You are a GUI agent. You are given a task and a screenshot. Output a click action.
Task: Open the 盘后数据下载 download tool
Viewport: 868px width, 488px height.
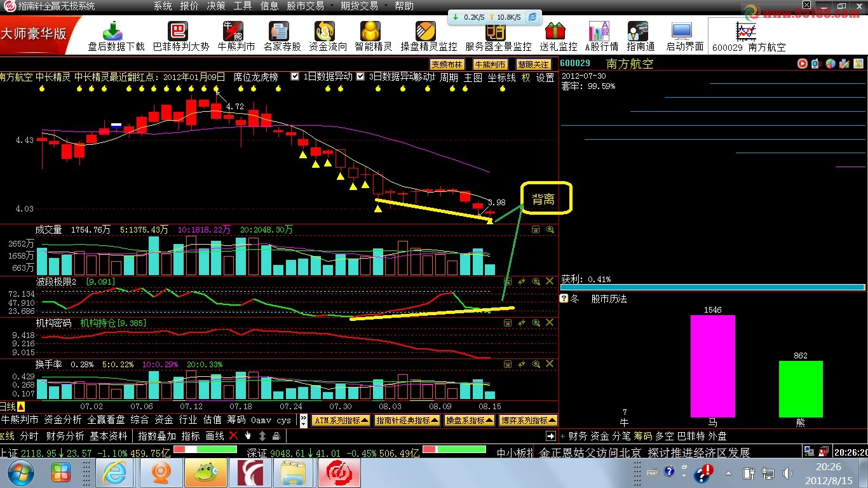pyautogui.click(x=116, y=36)
